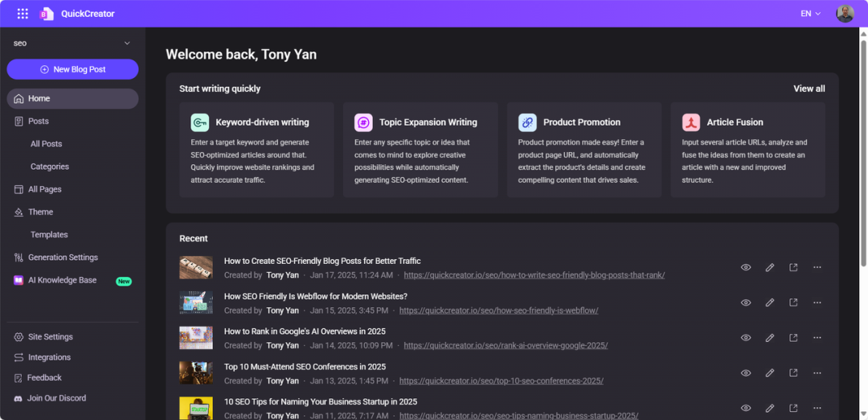Open AI Overviews post in new tab icon
The image size is (868, 420).
(x=793, y=337)
